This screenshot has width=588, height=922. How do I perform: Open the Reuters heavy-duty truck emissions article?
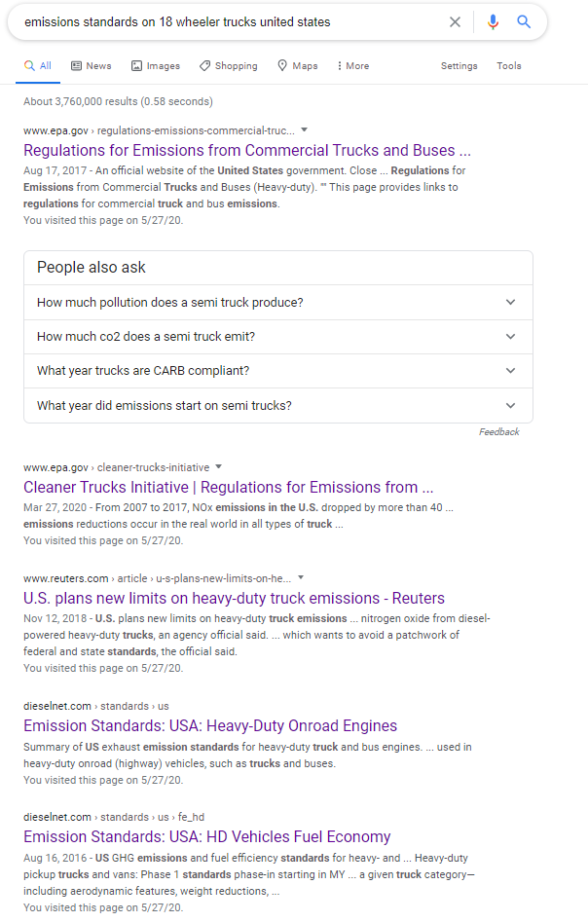234,598
